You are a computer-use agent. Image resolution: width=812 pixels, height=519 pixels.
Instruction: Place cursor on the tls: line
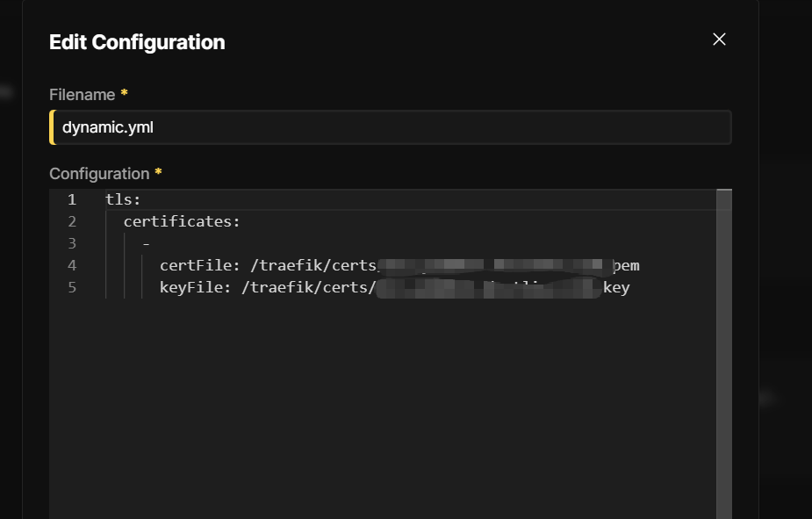tap(123, 199)
